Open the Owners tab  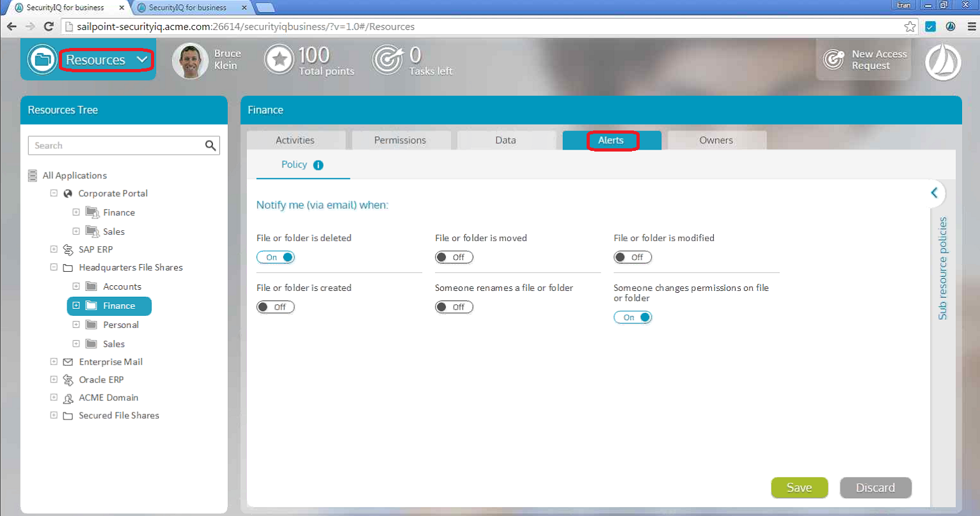[x=716, y=140]
